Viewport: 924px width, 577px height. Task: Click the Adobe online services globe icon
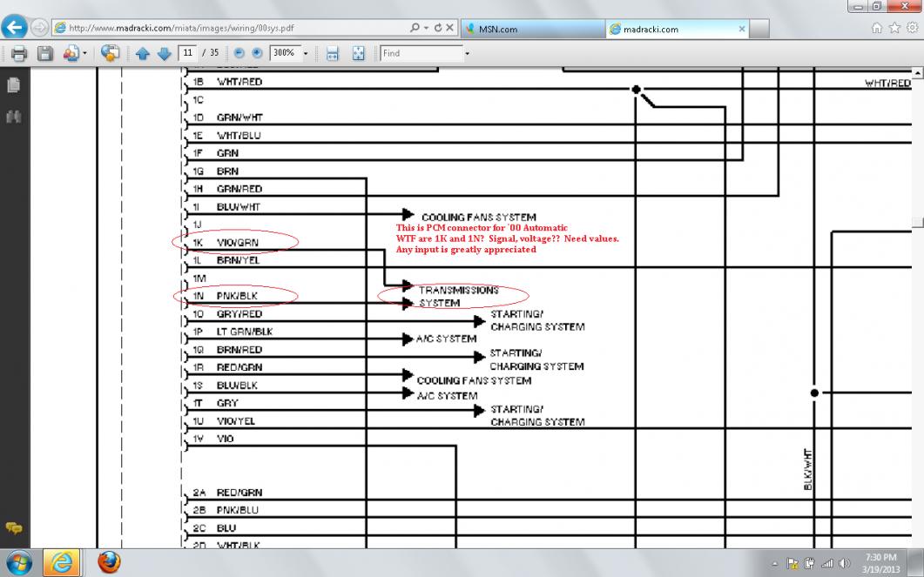click(110, 53)
